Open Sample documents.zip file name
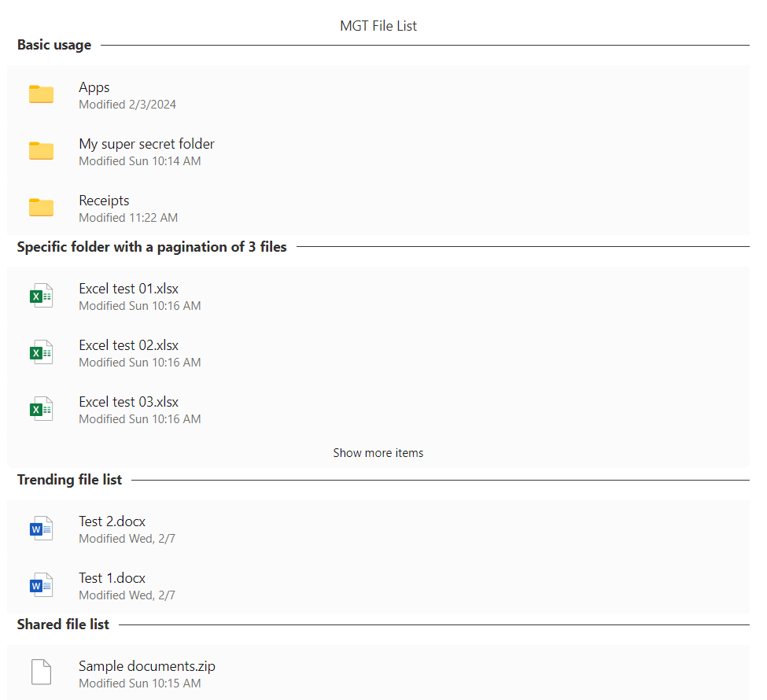767x700 pixels. point(146,666)
